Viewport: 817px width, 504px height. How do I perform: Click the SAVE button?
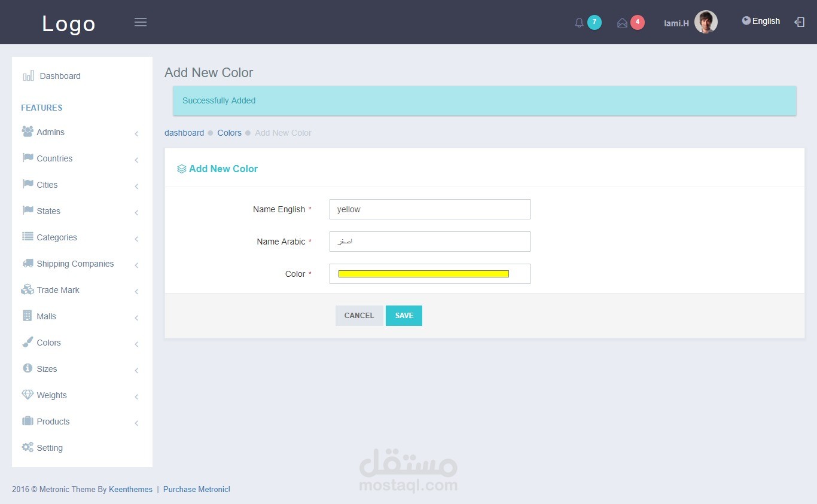pyautogui.click(x=404, y=316)
